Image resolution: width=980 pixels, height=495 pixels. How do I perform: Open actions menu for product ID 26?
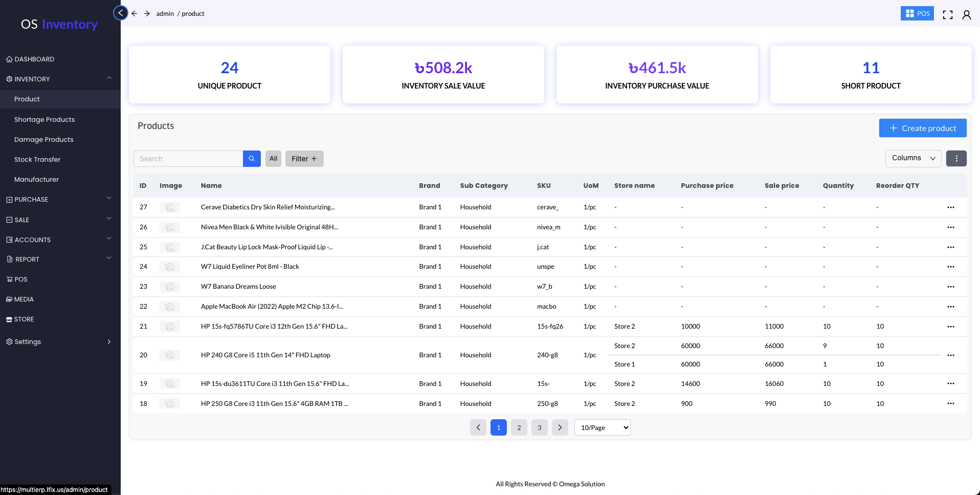pos(951,227)
